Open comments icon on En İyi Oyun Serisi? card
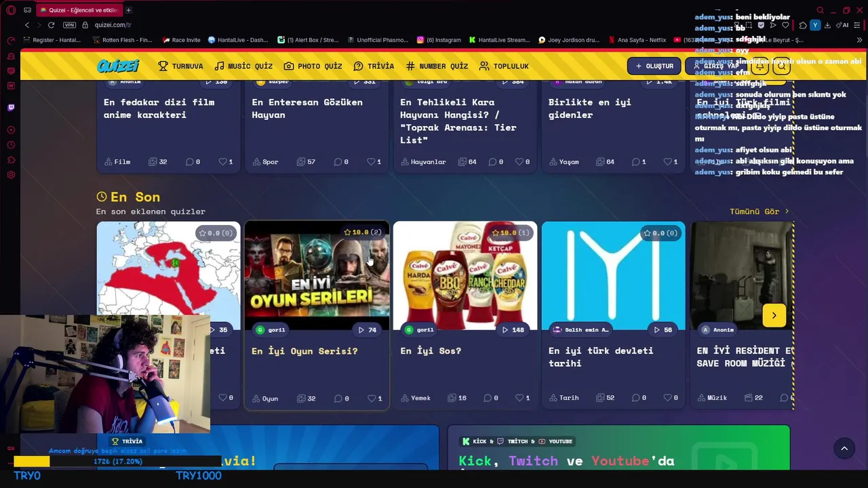 (338, 398)
